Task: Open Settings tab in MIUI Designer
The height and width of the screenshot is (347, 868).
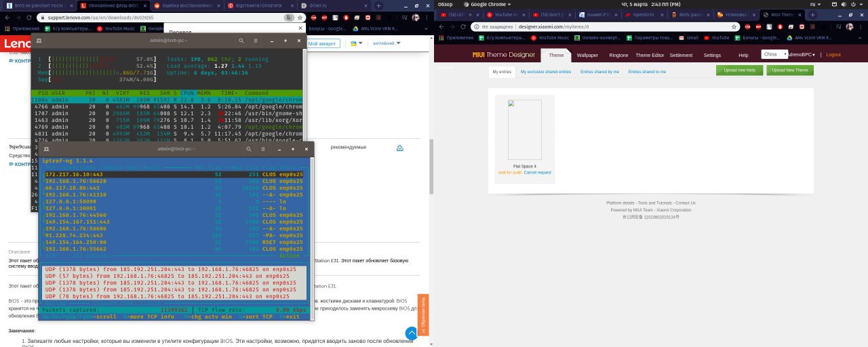Action: (712, 55)
